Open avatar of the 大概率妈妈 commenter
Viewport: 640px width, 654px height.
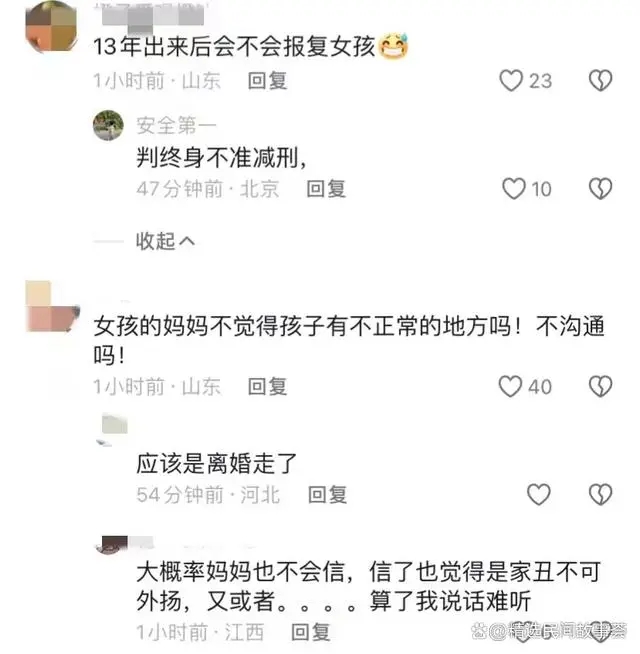pyautogui.click(x=112, y=545)
